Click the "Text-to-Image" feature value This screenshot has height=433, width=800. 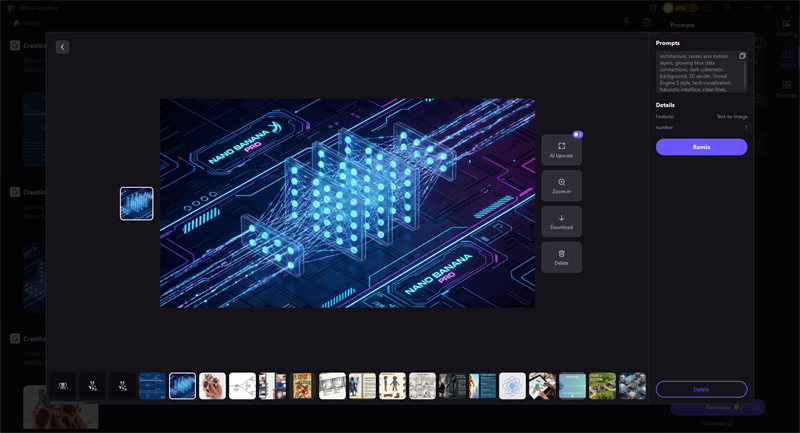[732, 116]
